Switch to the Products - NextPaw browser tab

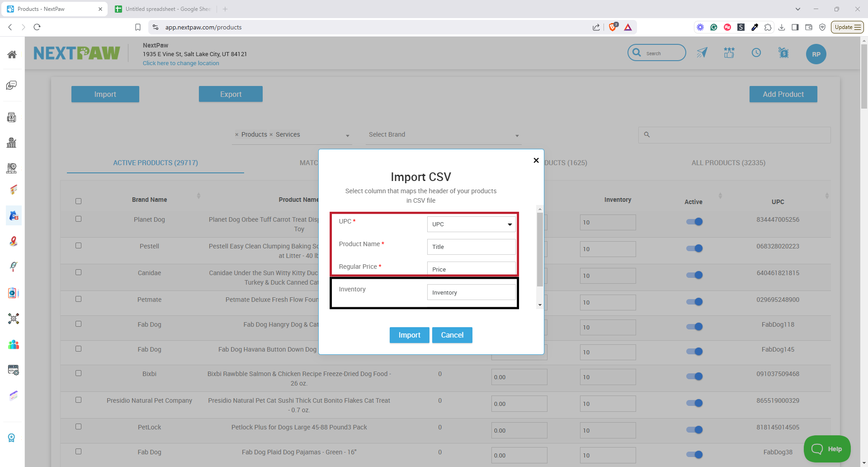pos(54,9)
